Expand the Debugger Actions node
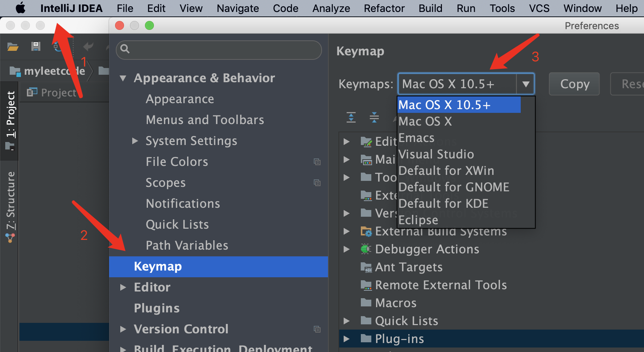This screenshot has height=352, width=644. (347, 249)
